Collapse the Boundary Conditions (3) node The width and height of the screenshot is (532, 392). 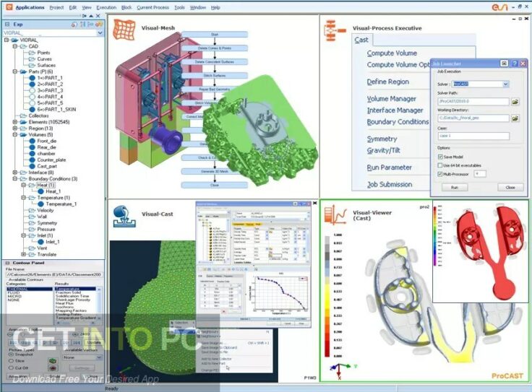click(15, 179)
